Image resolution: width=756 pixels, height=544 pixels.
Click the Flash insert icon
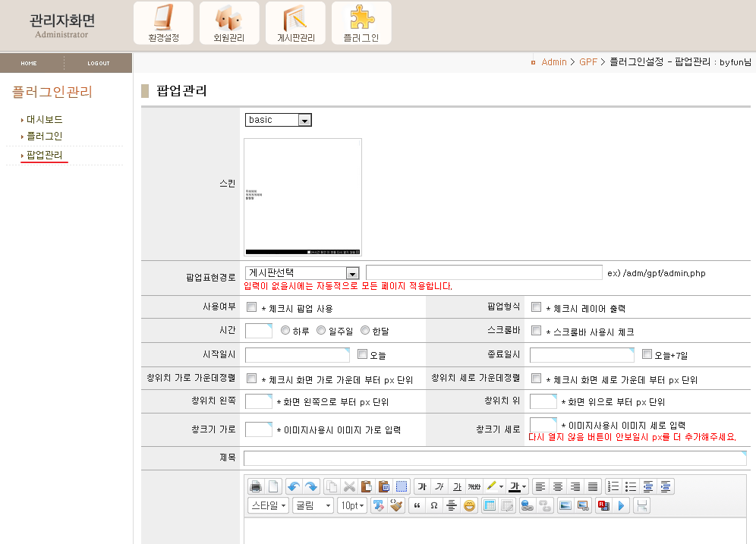point(603,506)
